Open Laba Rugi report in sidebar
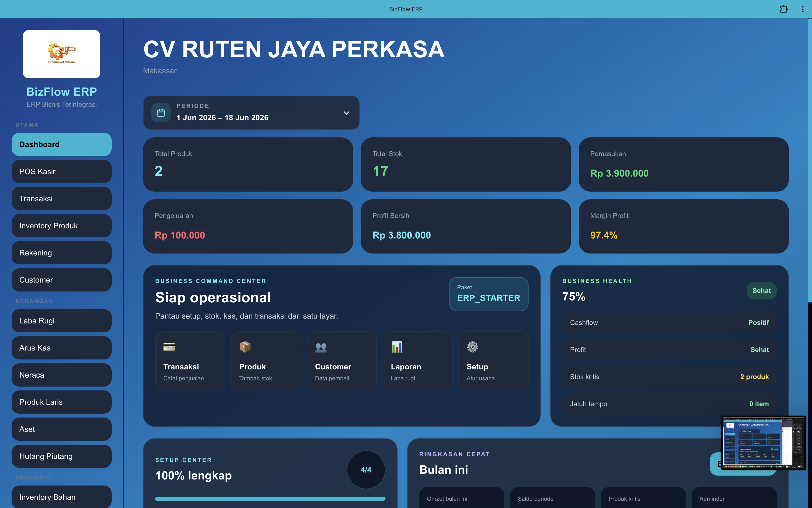812x508 pixels. (x=61, y=321)
